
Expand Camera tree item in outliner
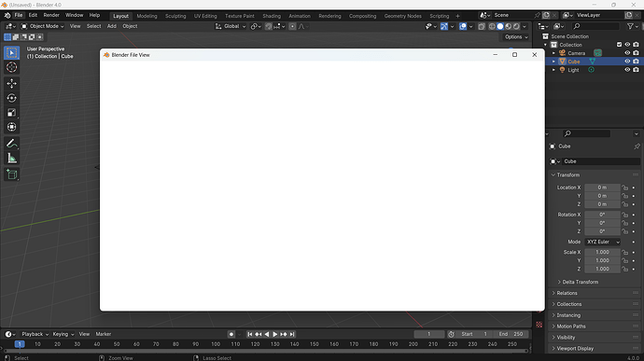click(553, 53)
